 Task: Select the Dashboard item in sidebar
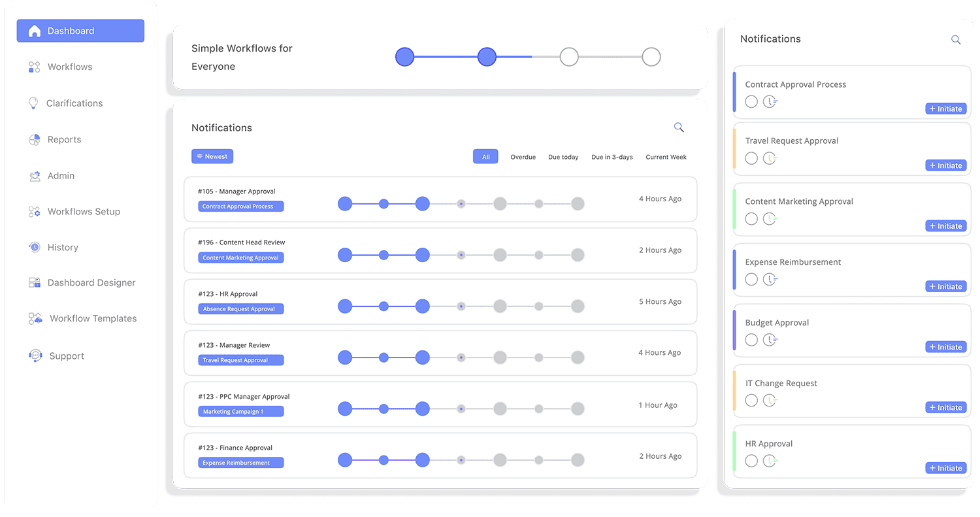click(80, 31)
